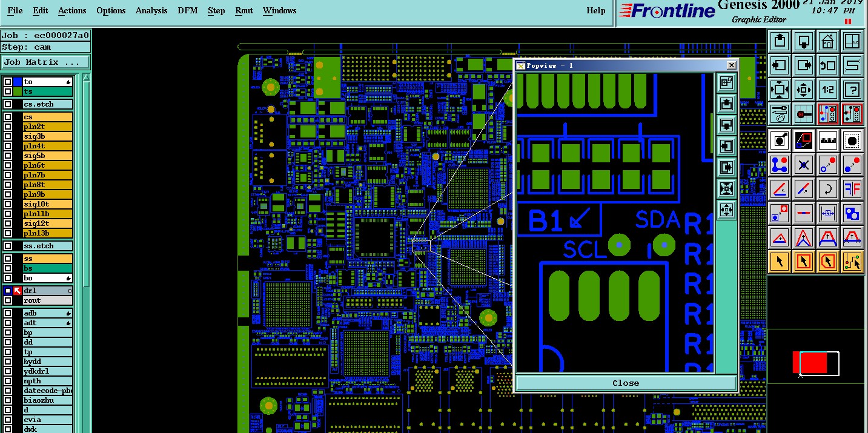Open the Analysis menu
The height and width of the screenshot is (433, 868).
(152, 10)
